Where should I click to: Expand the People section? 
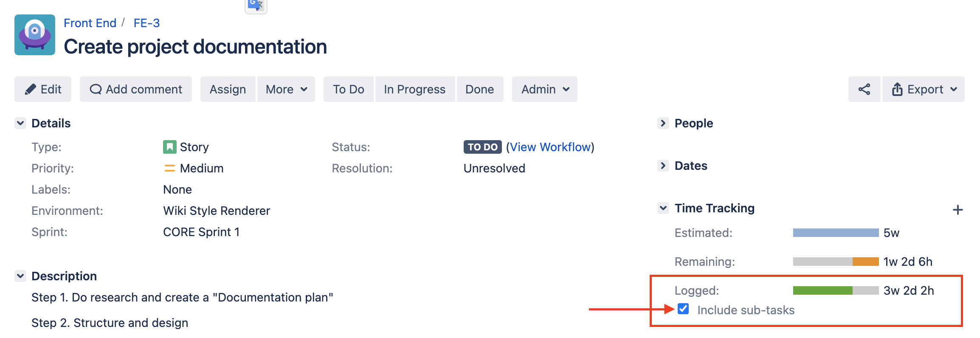(x=663, y=123)
